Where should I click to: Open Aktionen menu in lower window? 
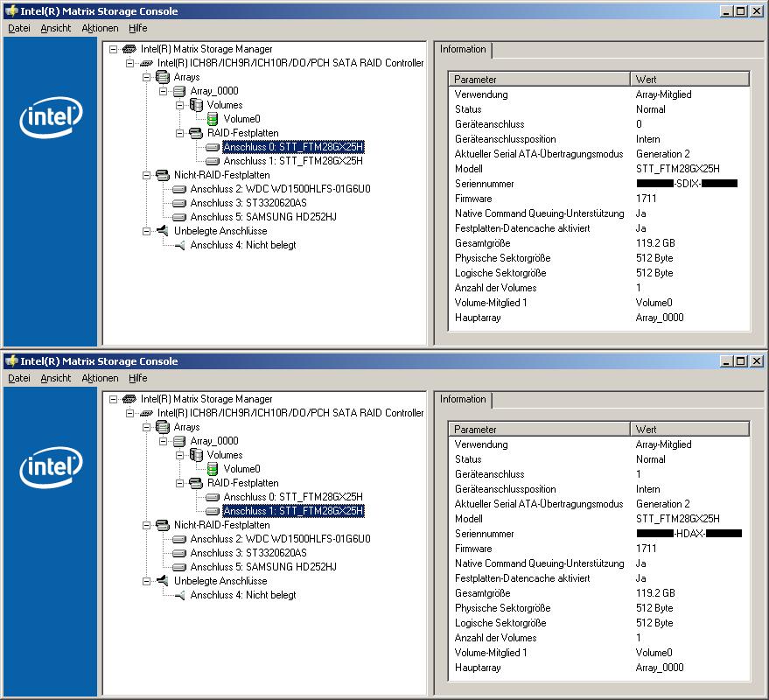coord(100,378)
